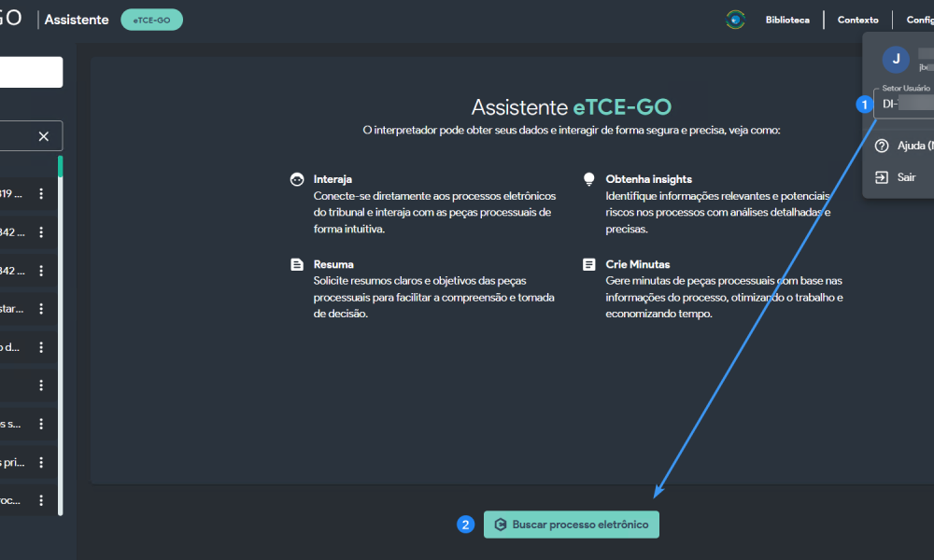Click the eTCE-GO pill badge

pos(151,20)
